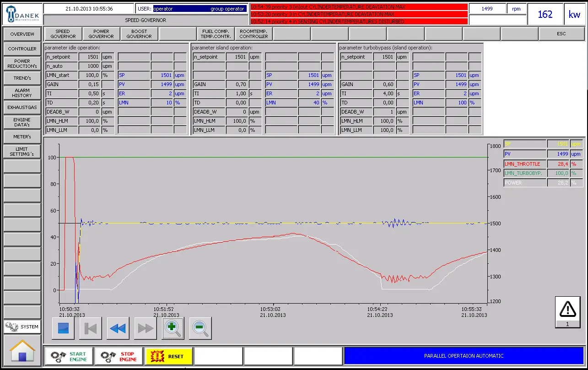The width and height of the screenshot is (588, 370).
Task: Click the START ENGINE button
Action: [x=68, y=356]
